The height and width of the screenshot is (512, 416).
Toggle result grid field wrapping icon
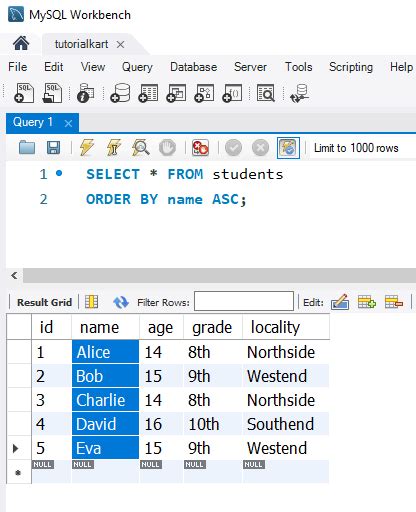pyautogui.click(x=91, y=302)
